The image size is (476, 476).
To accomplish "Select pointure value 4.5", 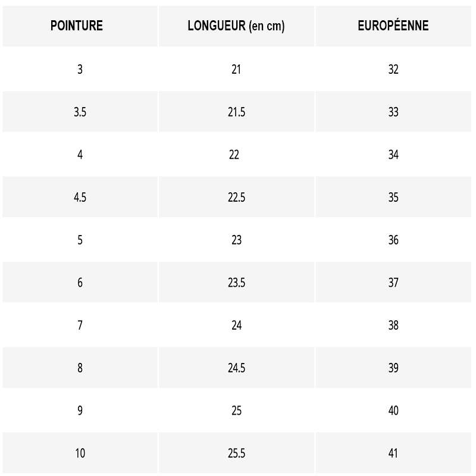I will [x=80, y=198].
